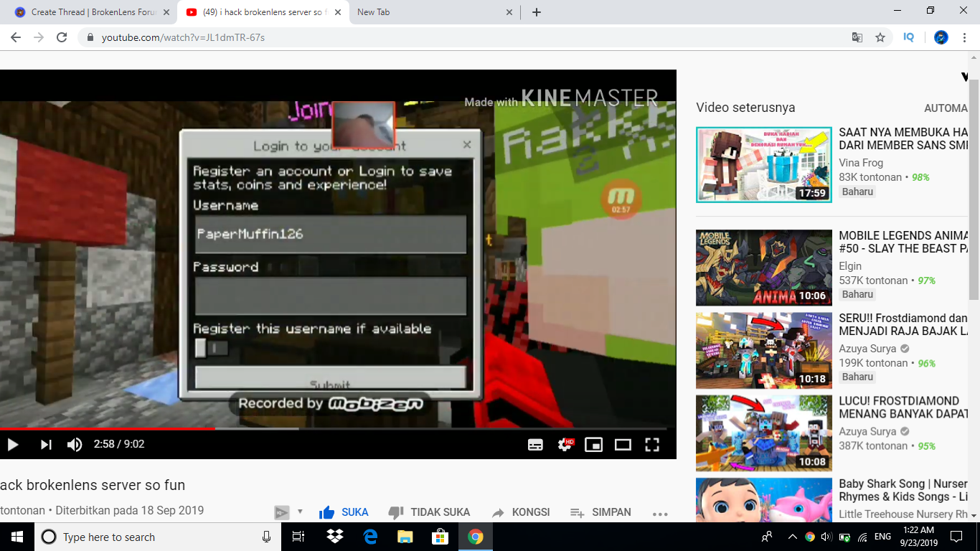Launch Microsoft Edge from taskbar

pos(370,537)
